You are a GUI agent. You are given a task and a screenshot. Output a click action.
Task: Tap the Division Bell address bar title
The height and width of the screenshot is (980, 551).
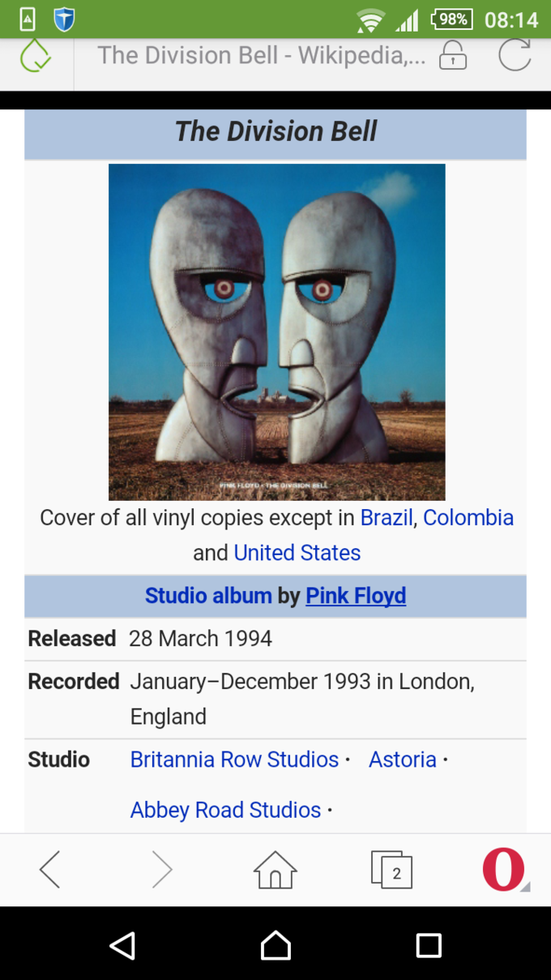(261, 56)
